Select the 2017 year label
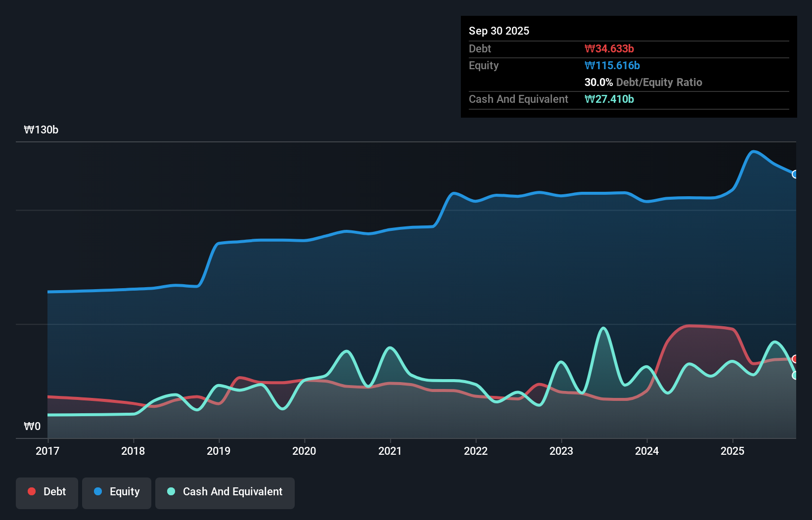This screenshot has height=520, width=812. click(47, 451)
